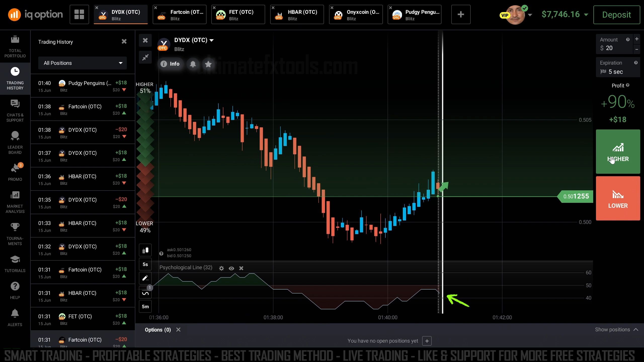Image resolution: width=644 pixels, height=362 pixels.
Task: Open drawing tools pencil icon
Action: pyautogui.click(x=145, y=278)
